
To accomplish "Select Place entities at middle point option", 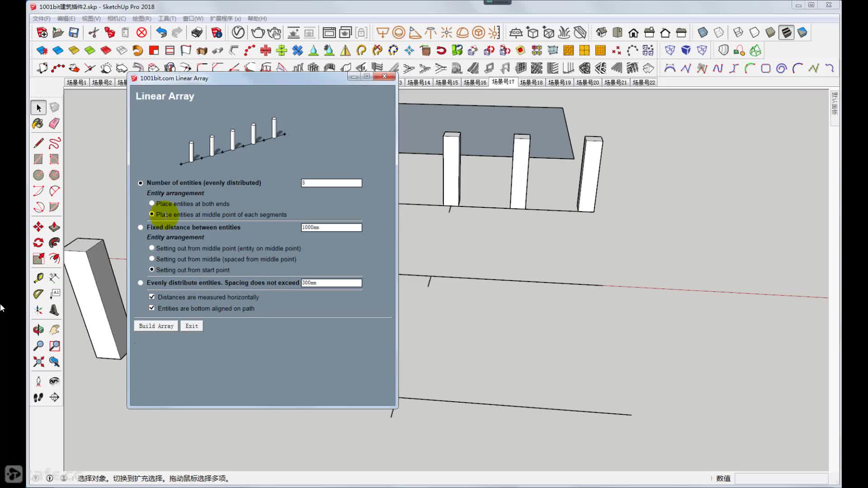I will [x=152, y=214].
